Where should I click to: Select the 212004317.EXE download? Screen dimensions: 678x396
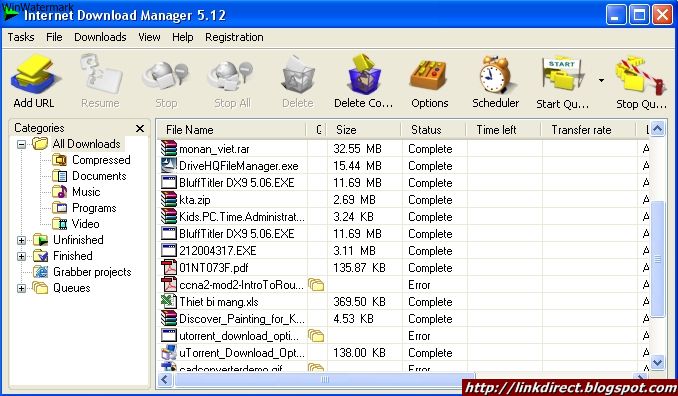click(217, 251)
